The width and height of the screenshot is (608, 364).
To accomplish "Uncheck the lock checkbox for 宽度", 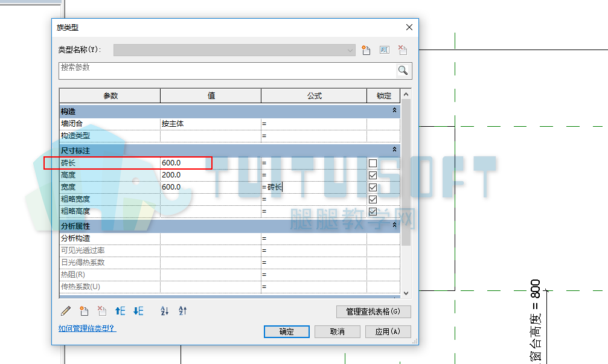I will 373,187.
